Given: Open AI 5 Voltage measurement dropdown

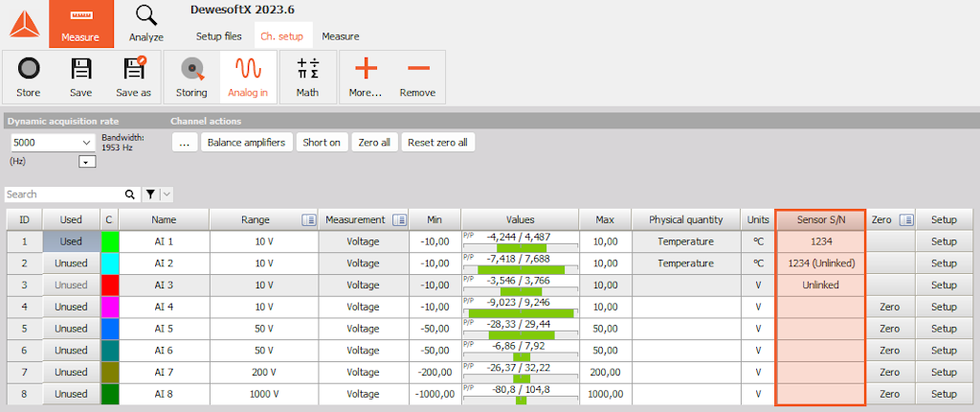Looking at the screenshot, I should point(363,329).
